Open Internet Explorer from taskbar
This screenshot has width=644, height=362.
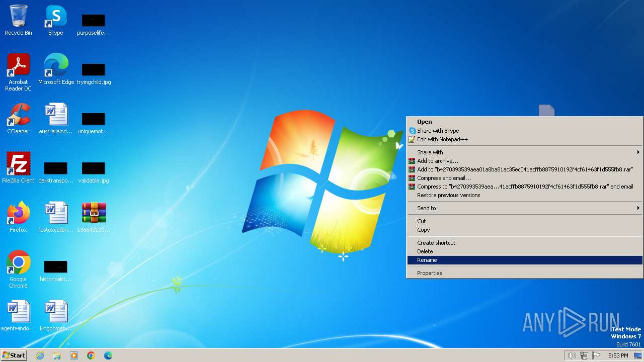pos(40,355)
